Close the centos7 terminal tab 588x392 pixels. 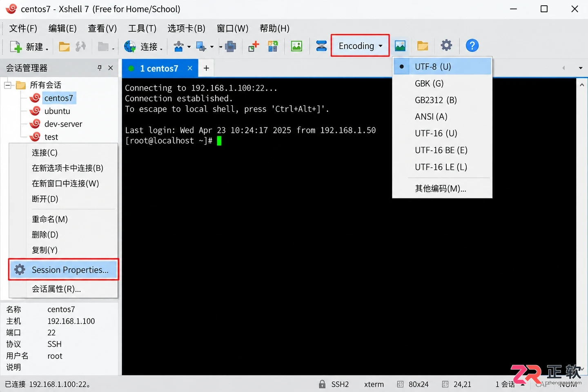pos(190,68)
